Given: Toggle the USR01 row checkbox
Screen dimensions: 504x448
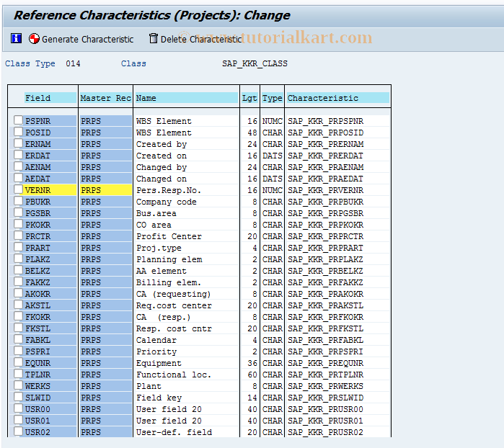Looking at the screenshot, I should click(x=18, y=420).
